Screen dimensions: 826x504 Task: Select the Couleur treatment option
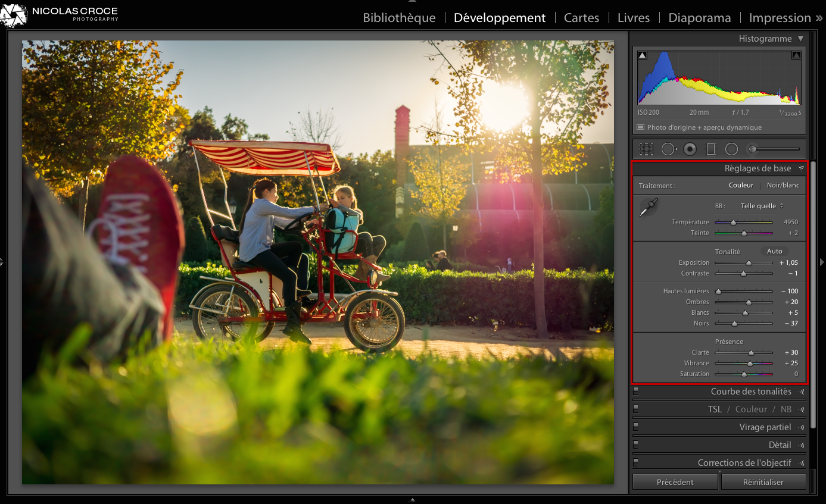741,185
